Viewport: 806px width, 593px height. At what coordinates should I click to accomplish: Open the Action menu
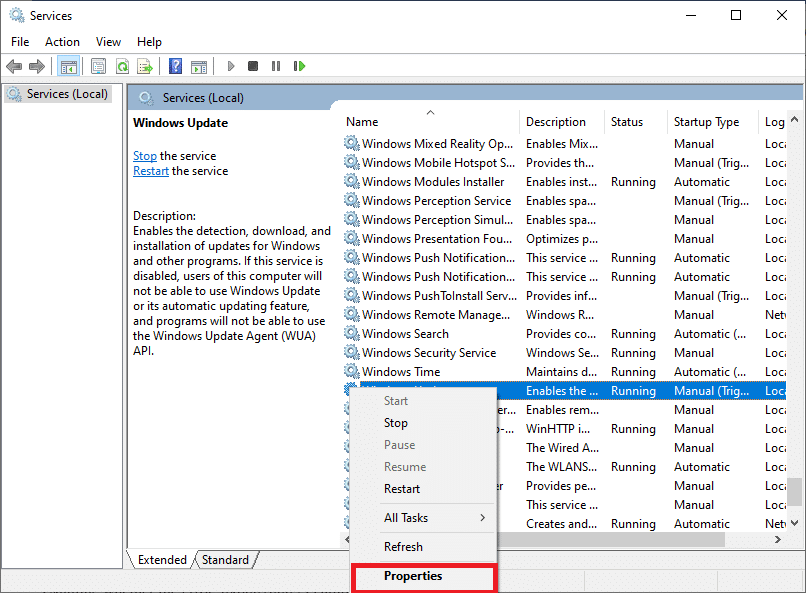[x=62, y=41]
